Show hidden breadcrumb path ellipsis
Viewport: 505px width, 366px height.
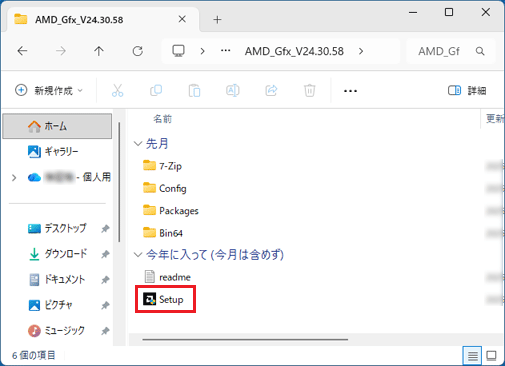[226, 51]
